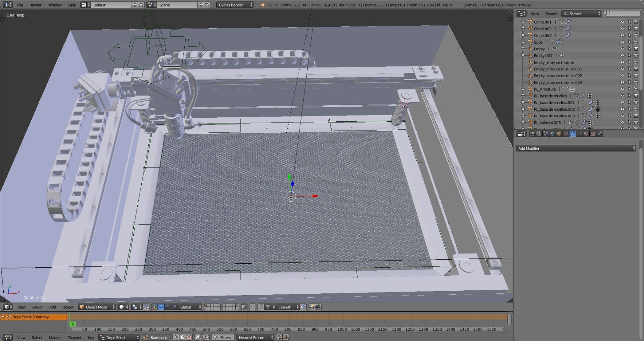Click the outliner search input field
The height and width of the screenshot is (341, 644).
(624, 14)
